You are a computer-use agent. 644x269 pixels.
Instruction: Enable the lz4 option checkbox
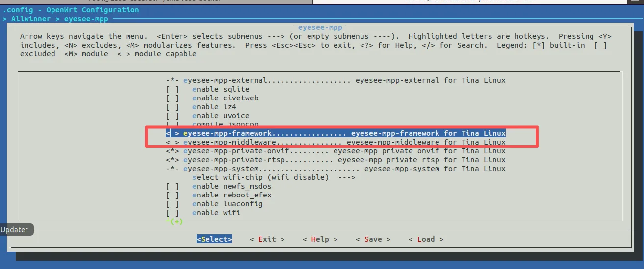click(172, 107)
